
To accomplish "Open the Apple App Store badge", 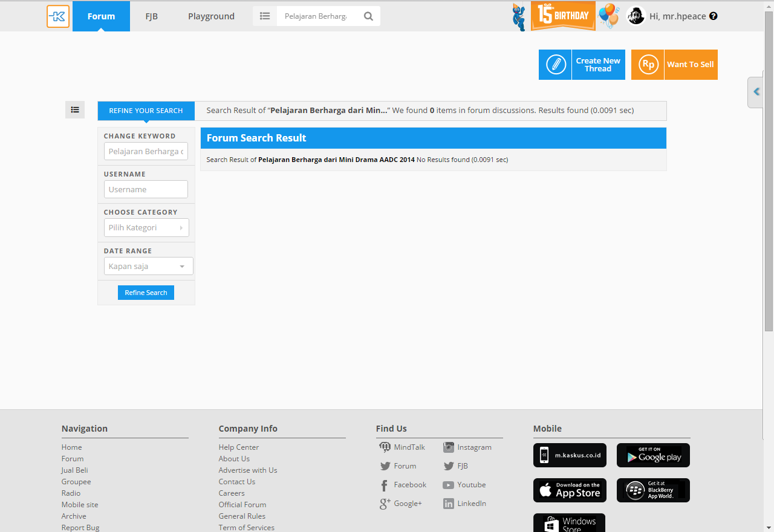I will click(570, 490).
